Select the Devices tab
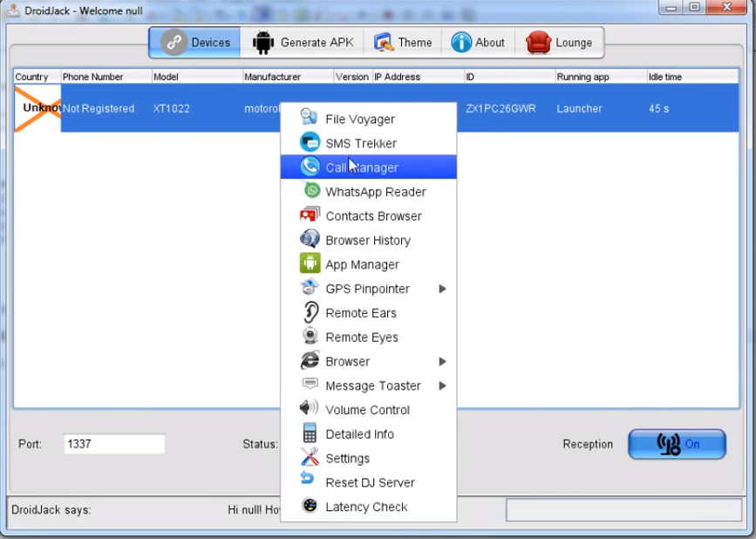Screen dimensions: 756x539 pos(194,43)
